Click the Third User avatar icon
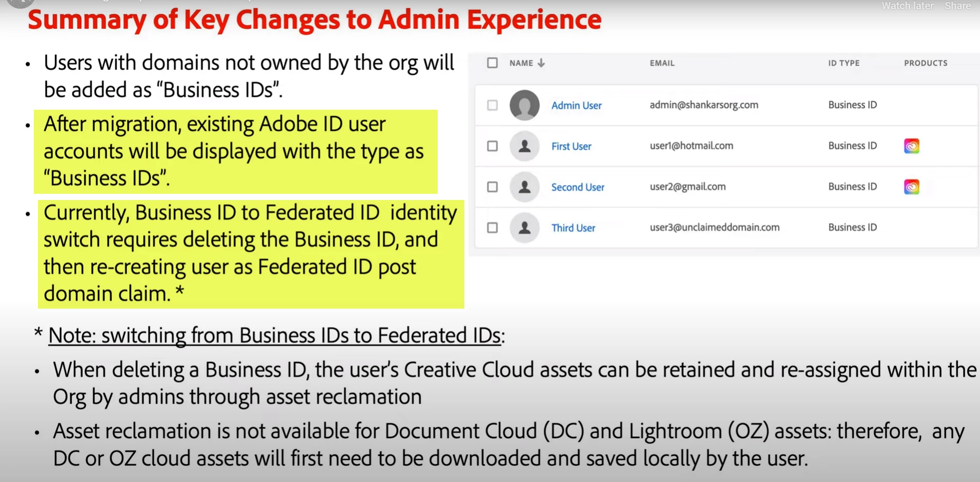Viewport: 980px width, 482px height. click(524, 228)
